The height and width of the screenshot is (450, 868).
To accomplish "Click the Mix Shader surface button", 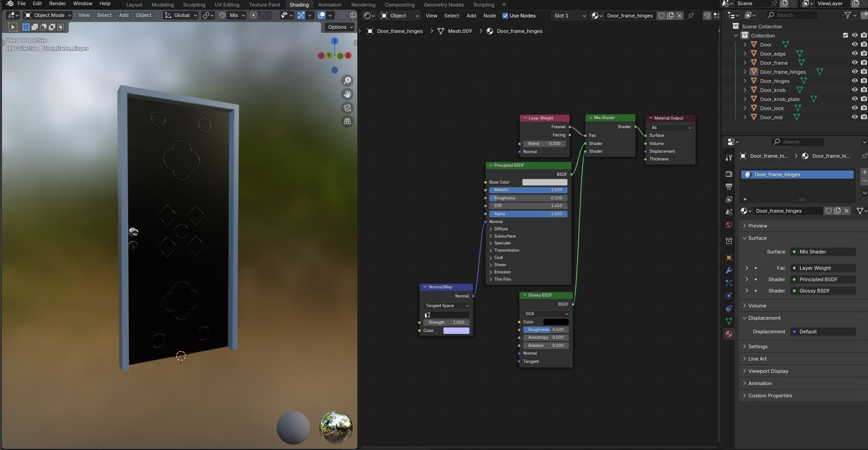I will [823, 252].
